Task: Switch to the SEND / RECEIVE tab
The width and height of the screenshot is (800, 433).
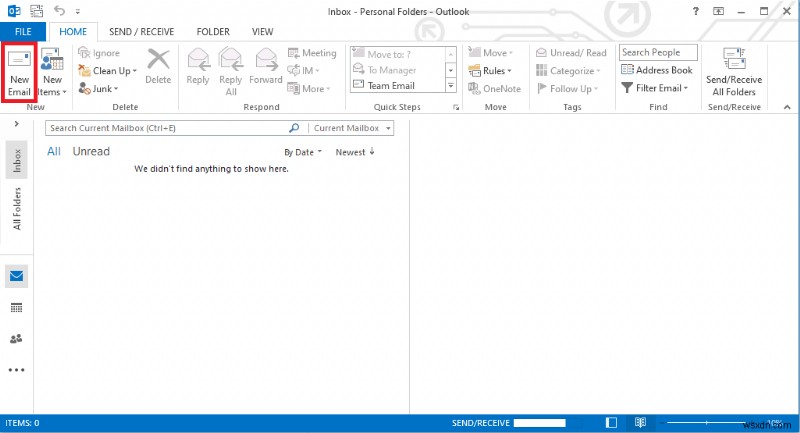Action: pyautogui.click(x=141, y=32)
